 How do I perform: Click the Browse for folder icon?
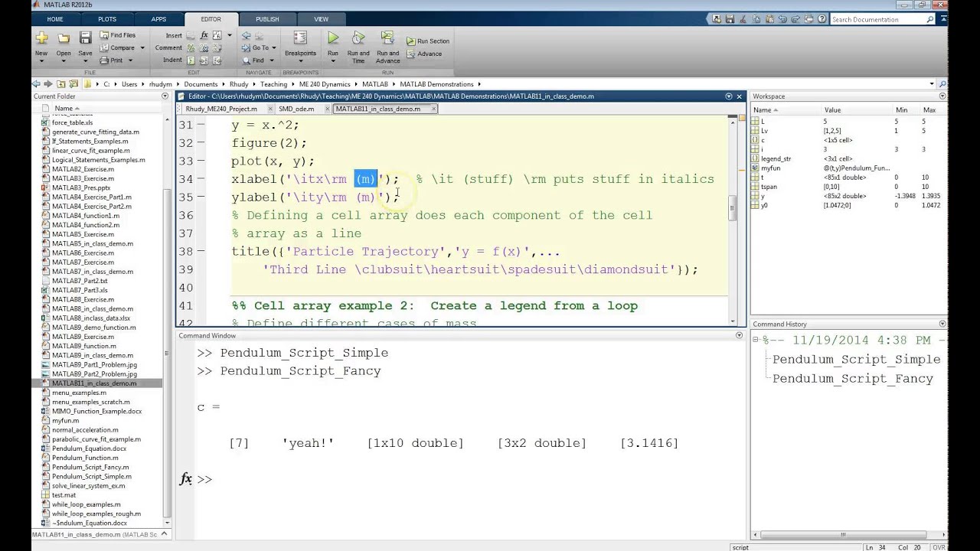(x=73, y=84)
